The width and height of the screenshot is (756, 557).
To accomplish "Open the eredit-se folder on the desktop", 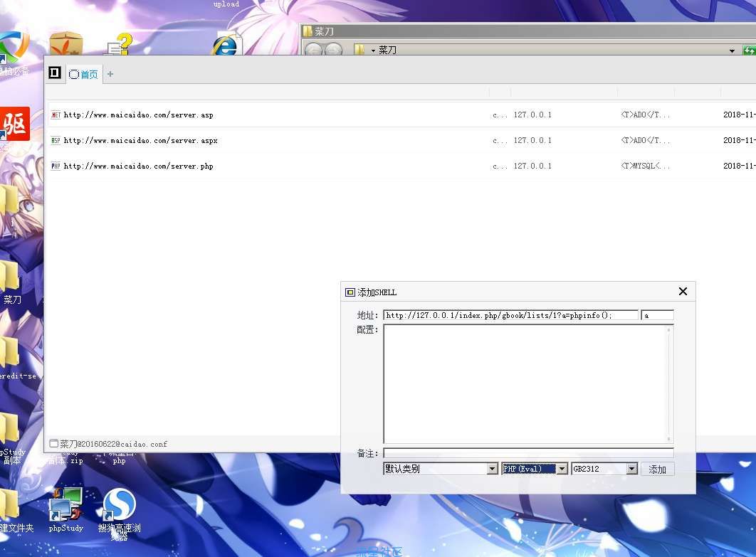I will click(x=17, y=359).
